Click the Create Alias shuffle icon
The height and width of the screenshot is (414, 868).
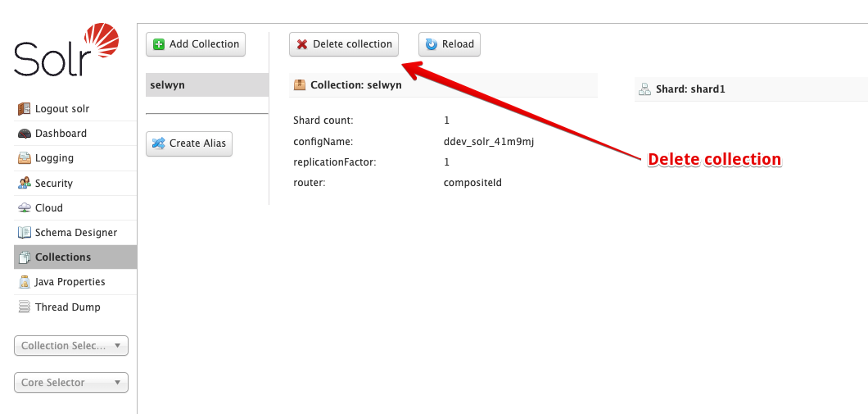pyautogui.click(x=158, y=143)
